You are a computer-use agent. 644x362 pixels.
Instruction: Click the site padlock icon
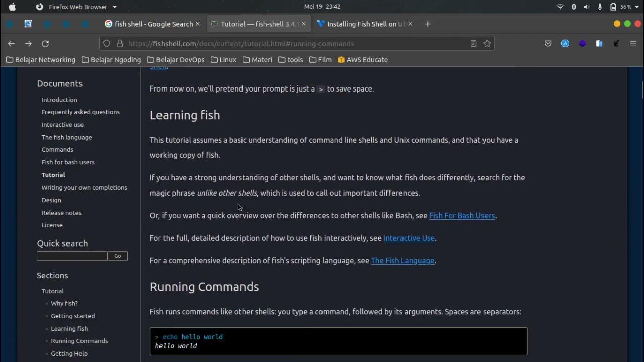point(120,44)
